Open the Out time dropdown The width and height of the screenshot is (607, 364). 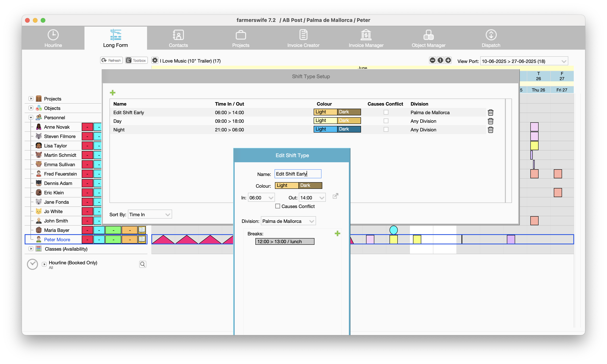312,198
